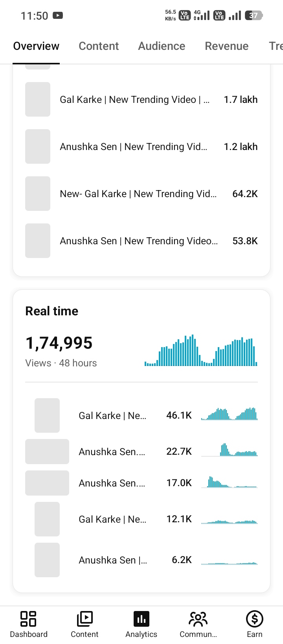Tap the Earn dollar icon
This screenshot has width=283, height=644.
tap(255, 619)
